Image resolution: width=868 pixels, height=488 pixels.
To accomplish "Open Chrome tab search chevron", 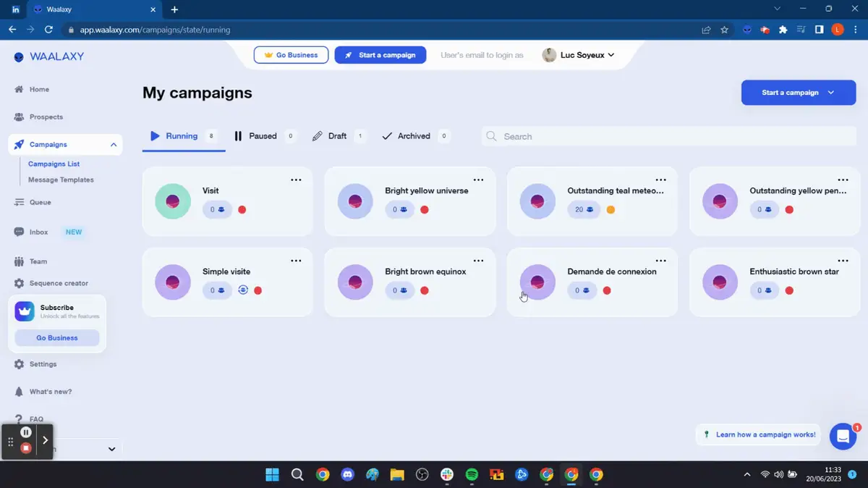I will click(x=778, y=9).
